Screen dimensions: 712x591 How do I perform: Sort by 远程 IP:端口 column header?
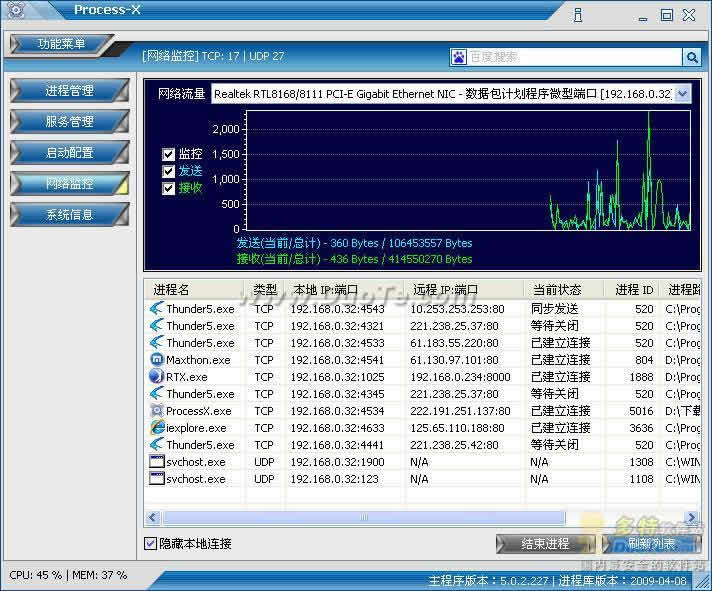click(464, 290)
